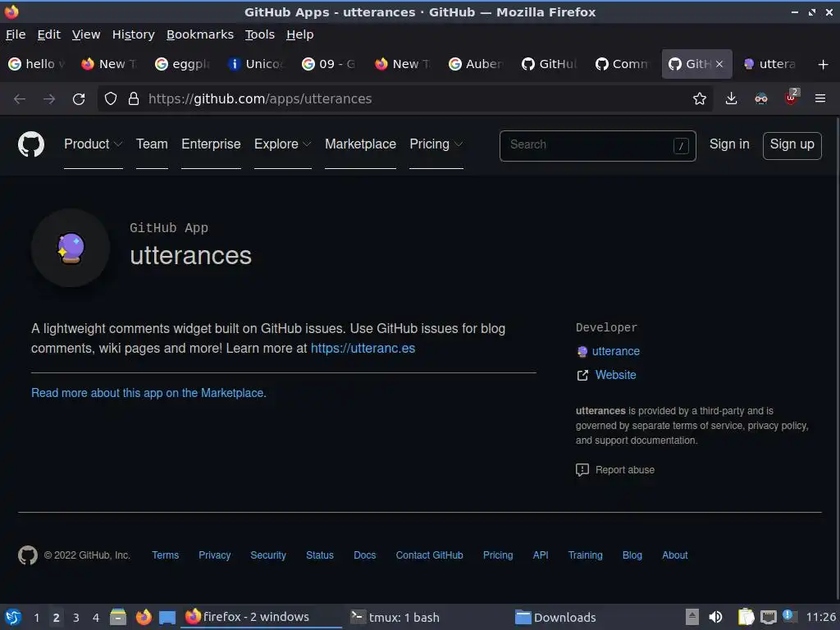Click the GitHub Octocat logo in header
Screen dimensions: 840x630
point(31,144)
